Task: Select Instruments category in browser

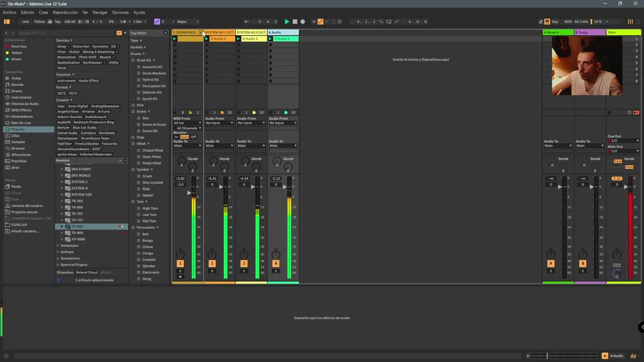Action: tap(21, 98)
